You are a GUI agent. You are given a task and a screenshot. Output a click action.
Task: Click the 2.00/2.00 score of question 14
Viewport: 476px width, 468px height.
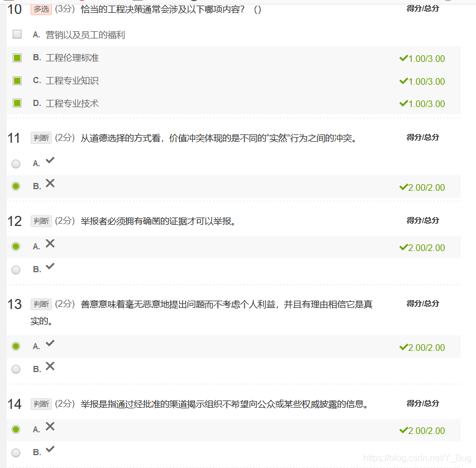(422, 430)
